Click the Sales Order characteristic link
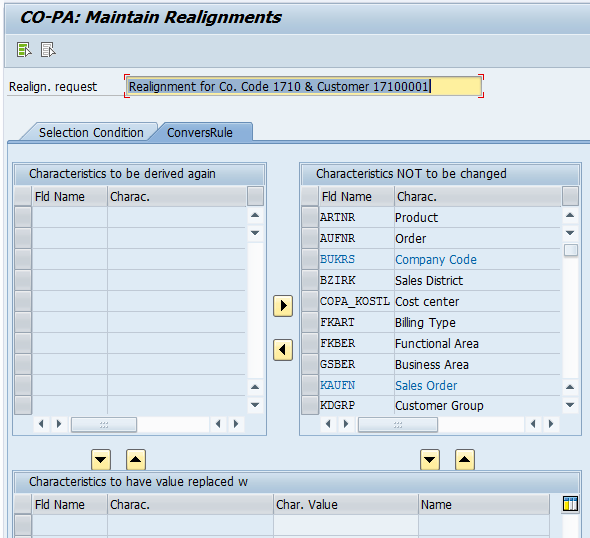The image size is (590, 538). pos(426,386)
